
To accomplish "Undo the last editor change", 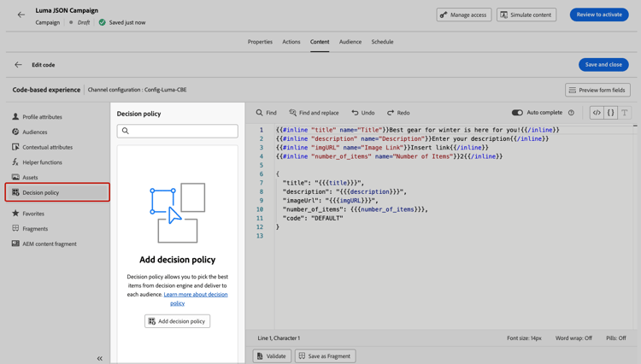I will coord(363,113).
